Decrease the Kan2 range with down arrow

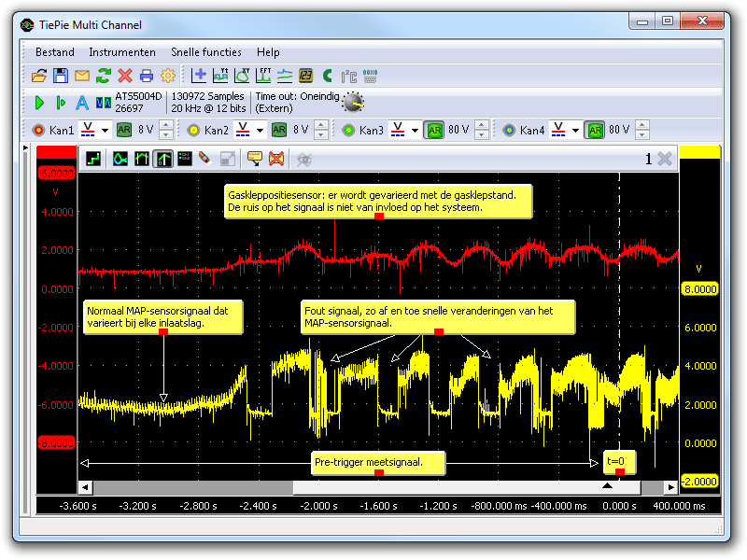[321, 134]
